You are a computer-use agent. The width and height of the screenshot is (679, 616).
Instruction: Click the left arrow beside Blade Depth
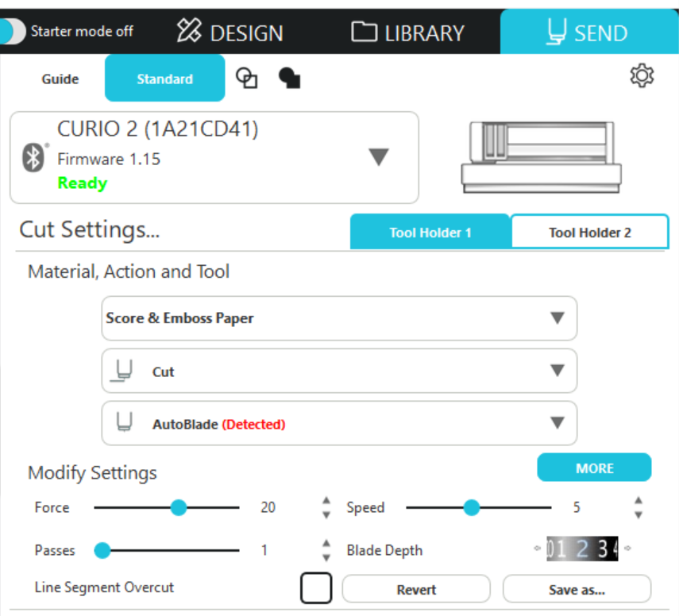[538, 549]
